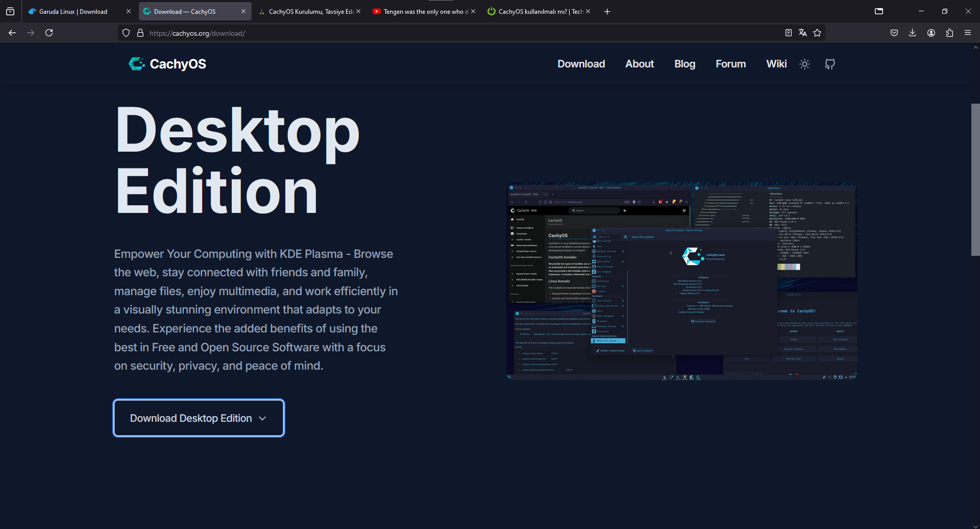Restore down the browser window

pos(945,11)
